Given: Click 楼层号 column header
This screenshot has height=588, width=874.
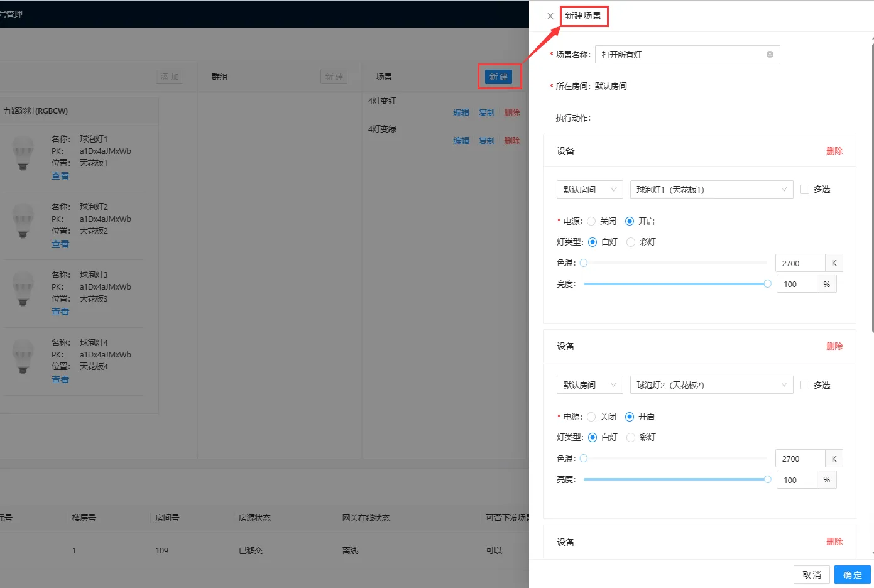Looking at the screenshot, I should [x=84, y=518].
